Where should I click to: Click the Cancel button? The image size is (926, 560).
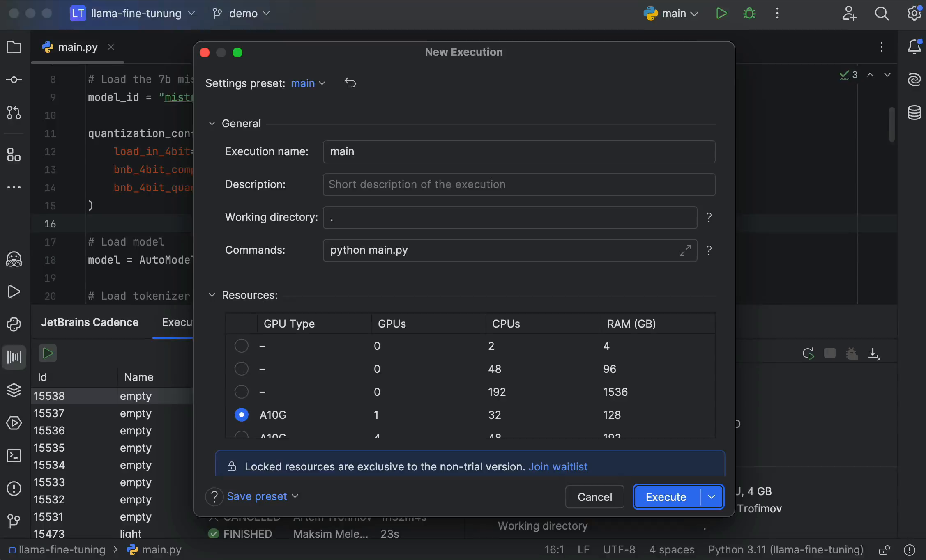[594, 497]
